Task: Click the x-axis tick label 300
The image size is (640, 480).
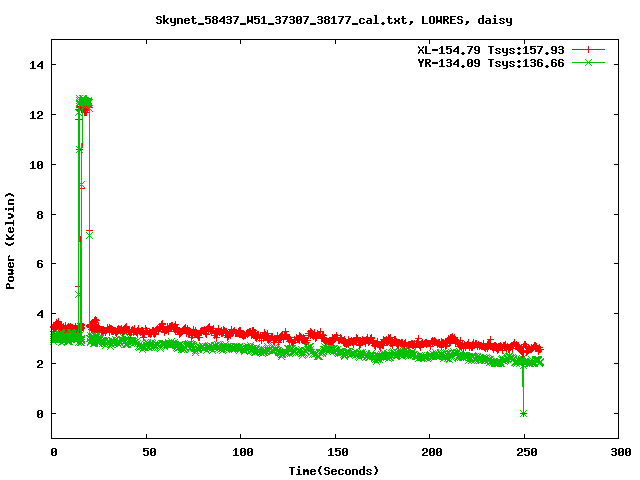Action: 621,452
